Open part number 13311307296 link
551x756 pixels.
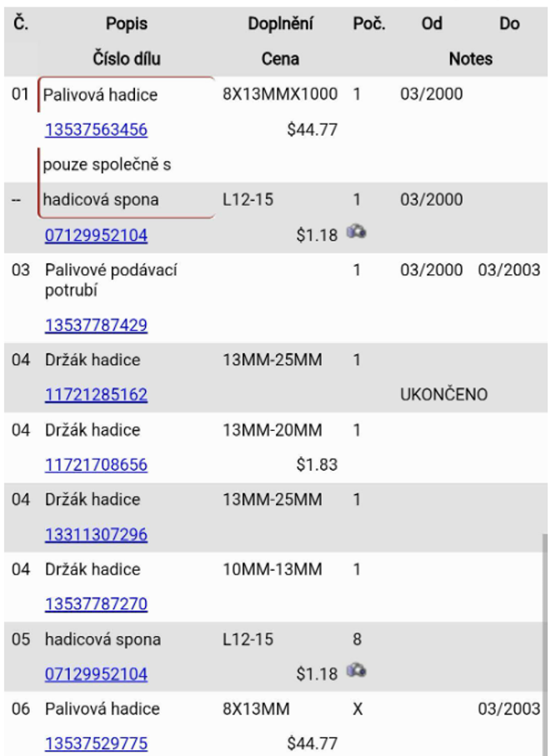tap(96, 534)
